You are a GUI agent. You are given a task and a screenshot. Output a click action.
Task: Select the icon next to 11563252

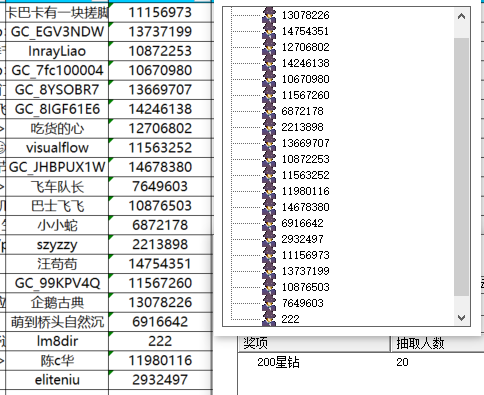[269, 175]
